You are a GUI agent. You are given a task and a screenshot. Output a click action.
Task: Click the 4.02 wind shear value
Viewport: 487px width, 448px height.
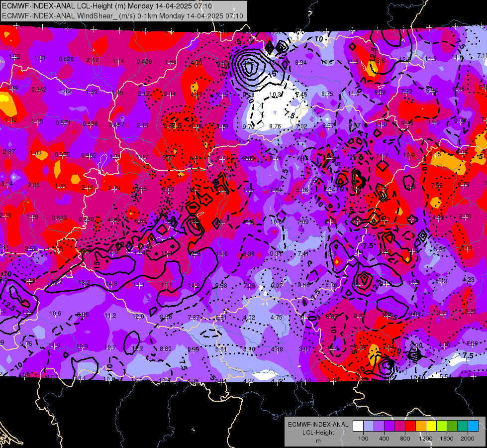249,318
